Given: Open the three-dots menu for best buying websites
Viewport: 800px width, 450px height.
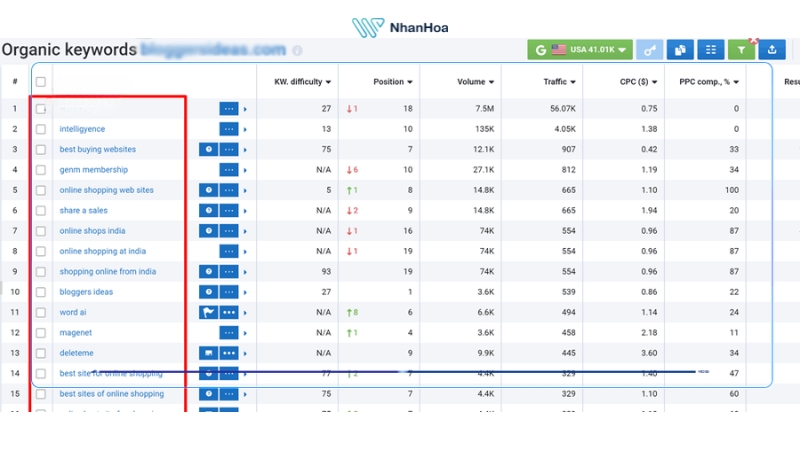Looking at the screenshot, I should (229, 149).
